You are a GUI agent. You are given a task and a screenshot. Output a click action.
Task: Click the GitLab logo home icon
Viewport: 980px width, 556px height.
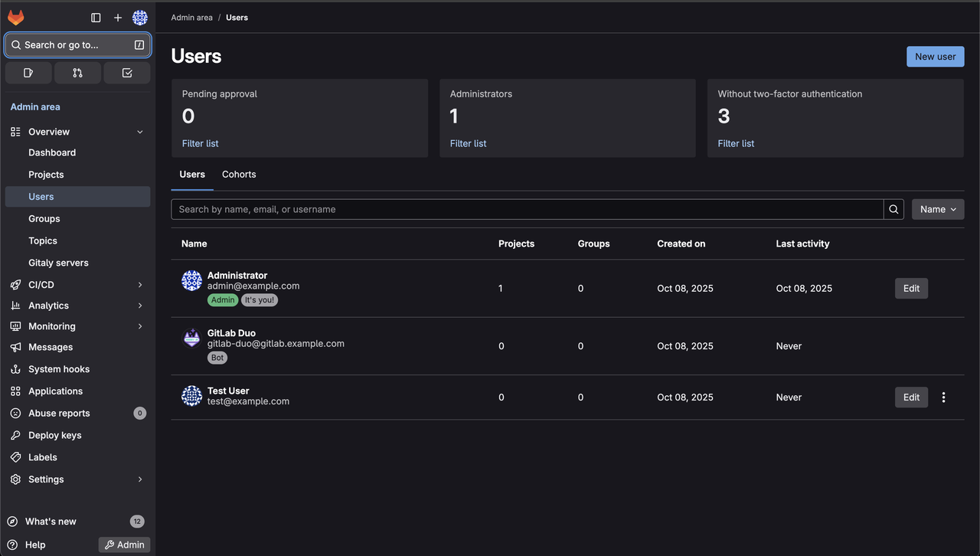tap(16, 18)
